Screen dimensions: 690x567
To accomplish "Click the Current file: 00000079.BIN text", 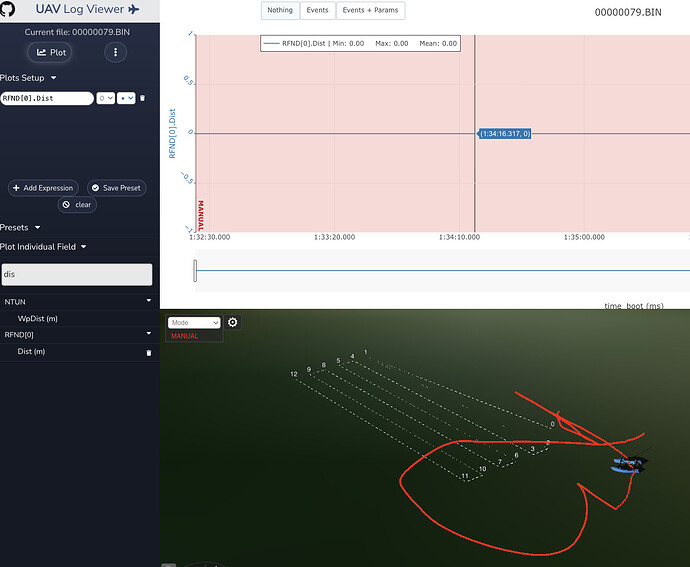I will tap(77, 32).
